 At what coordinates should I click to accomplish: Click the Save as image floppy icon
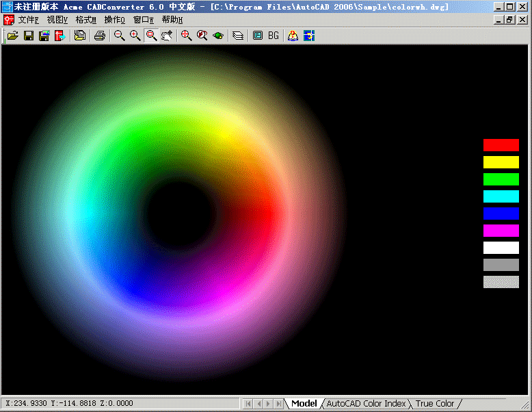click(x=44, y=36)
